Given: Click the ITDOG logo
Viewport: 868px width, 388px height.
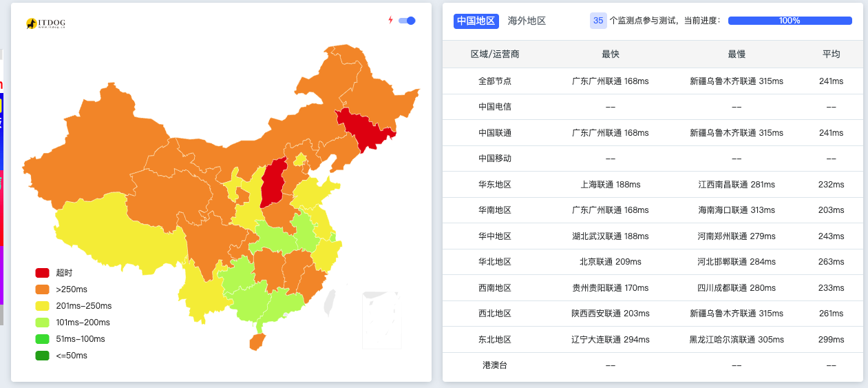Looking at the screenshot, I should [45, 23].
